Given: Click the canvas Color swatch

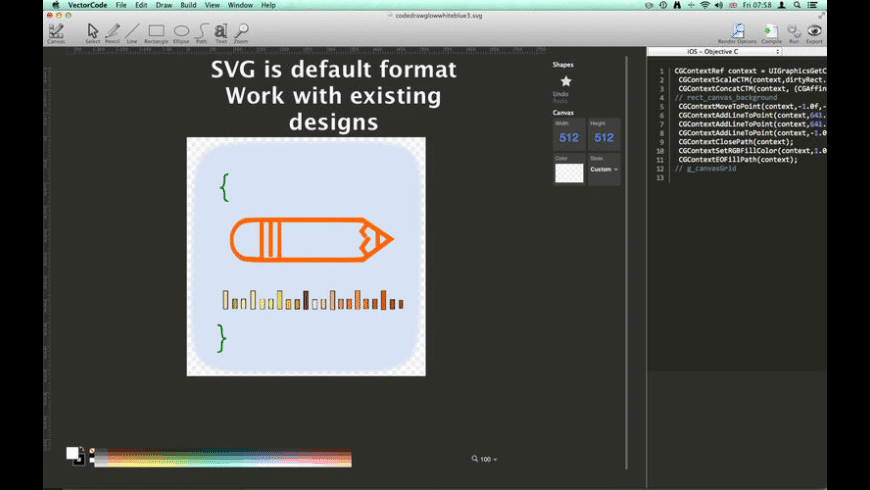Looking at the screenshot, I should pos(569,173).
